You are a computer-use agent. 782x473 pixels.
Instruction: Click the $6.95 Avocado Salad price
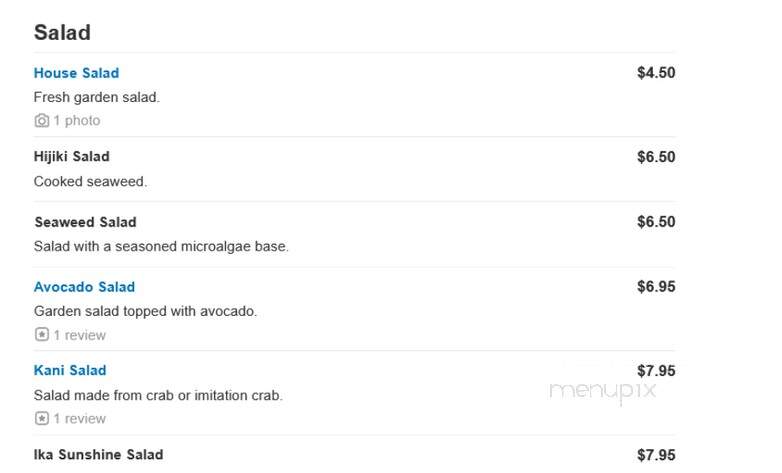click(656, 286)
